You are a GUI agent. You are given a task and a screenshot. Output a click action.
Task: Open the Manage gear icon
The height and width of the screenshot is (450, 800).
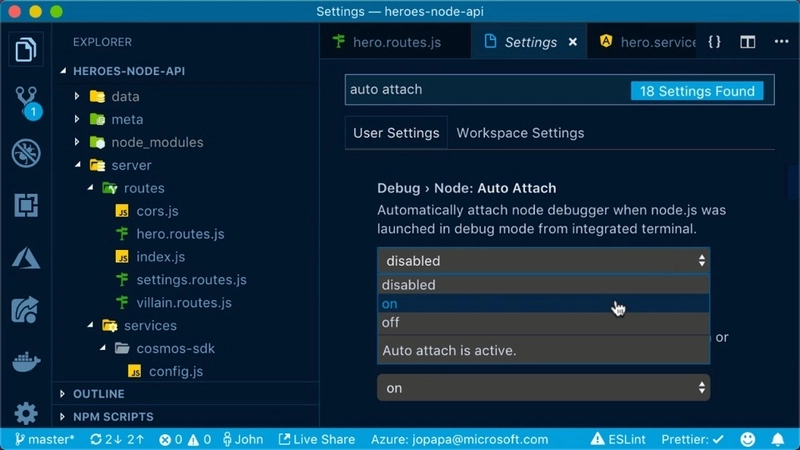click(x=26, y=413)
